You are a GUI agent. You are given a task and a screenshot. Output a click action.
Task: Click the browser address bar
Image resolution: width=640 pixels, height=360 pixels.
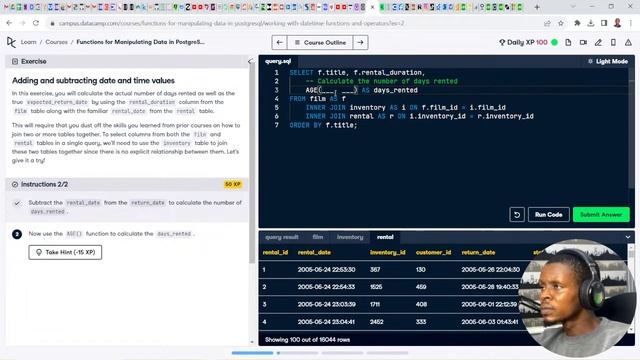coord(231,23)
